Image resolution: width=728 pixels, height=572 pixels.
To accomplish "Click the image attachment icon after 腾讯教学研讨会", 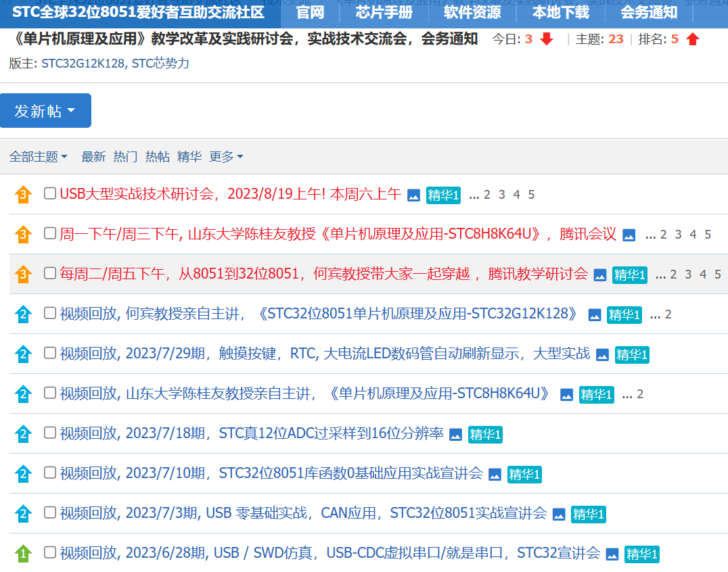I will [x=600, y=276].
